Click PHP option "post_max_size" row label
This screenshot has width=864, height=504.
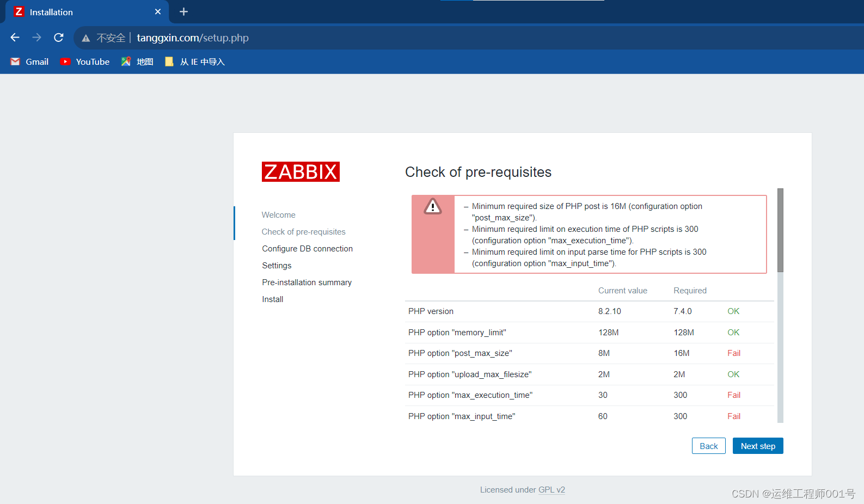click(460, 353)
